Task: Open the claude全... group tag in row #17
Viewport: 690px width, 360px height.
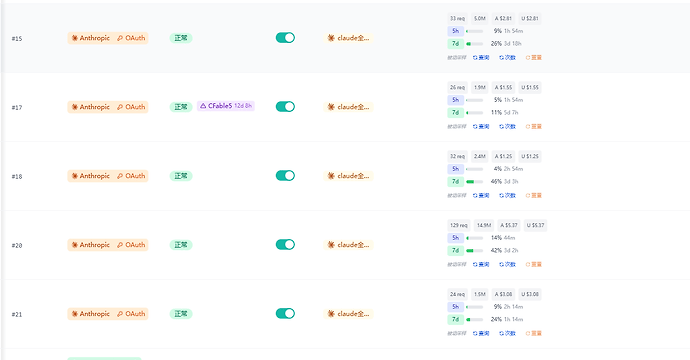Action: [x=348, y=107]
